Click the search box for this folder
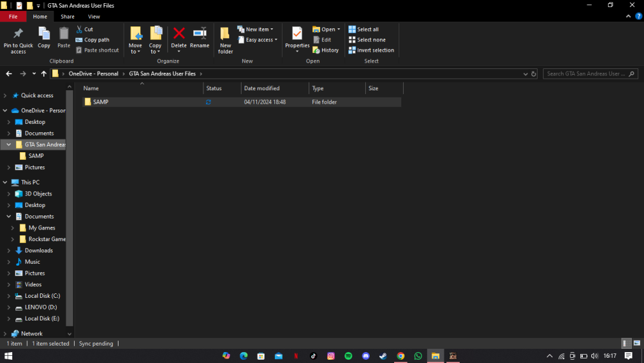Image resolution: width=644 pixels, height=363 pixels. (x=590, y=74)
